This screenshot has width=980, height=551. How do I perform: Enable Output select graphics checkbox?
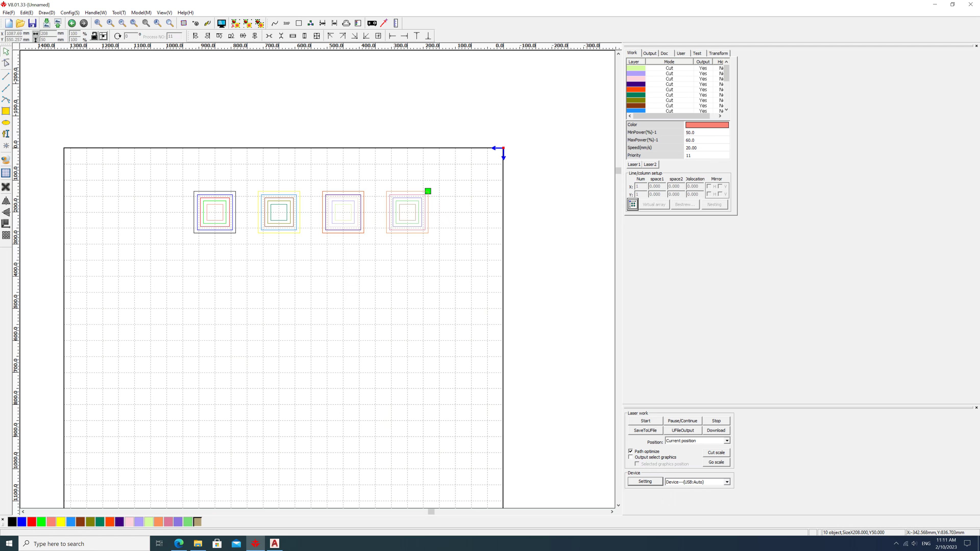(631, 457)
